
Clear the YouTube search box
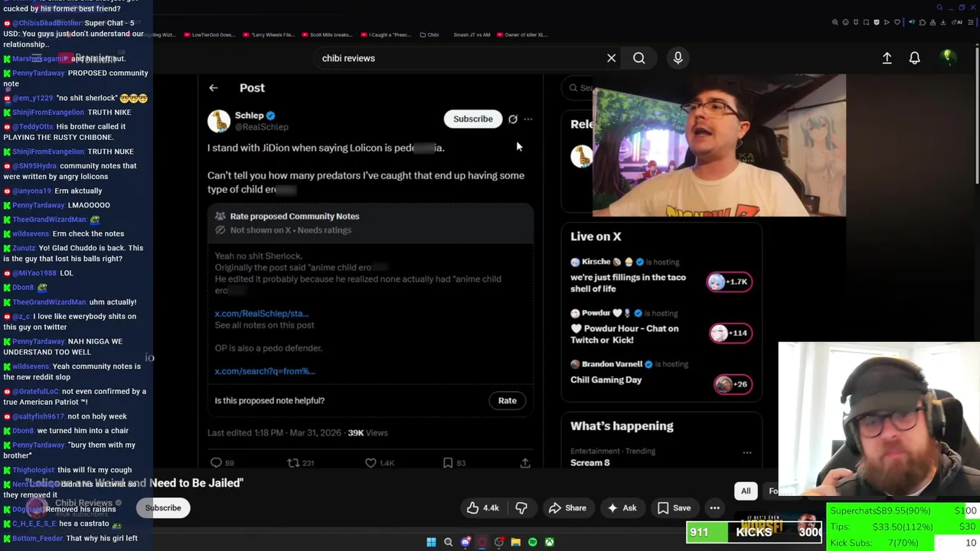[x=611, y=58]
